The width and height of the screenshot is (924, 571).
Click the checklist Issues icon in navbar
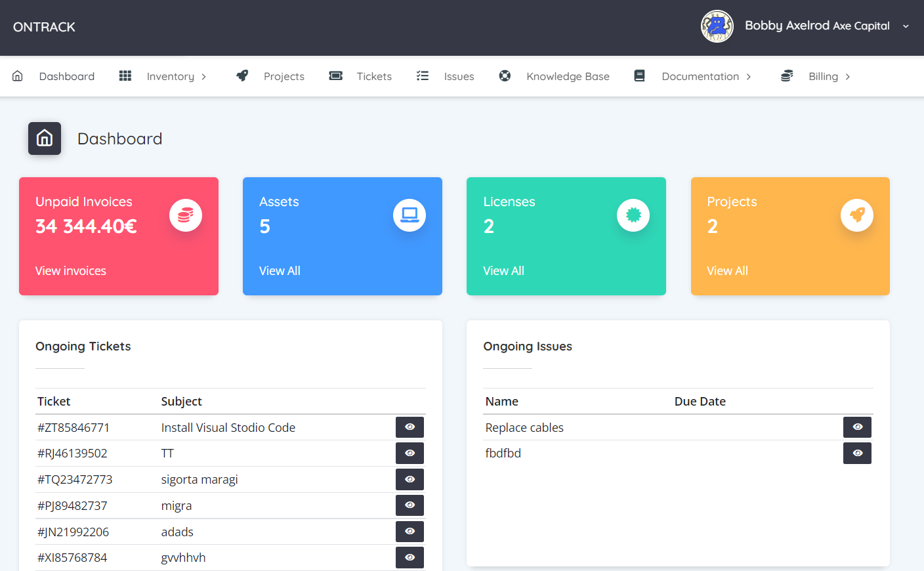423,76
